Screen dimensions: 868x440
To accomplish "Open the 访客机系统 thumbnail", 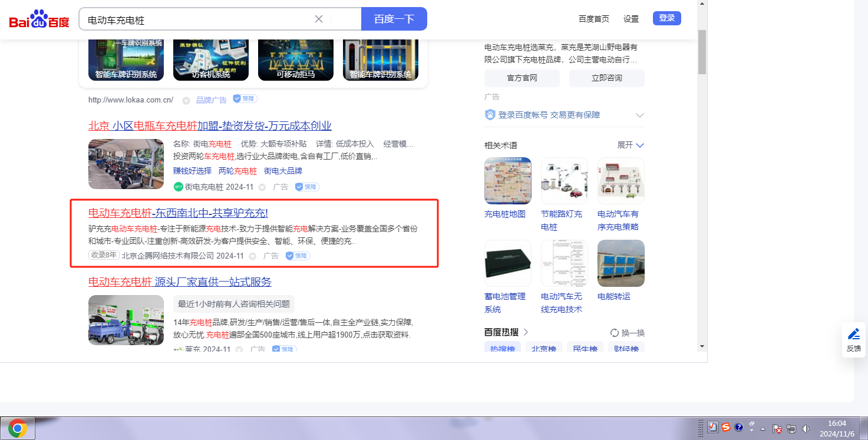I will 211,59.
